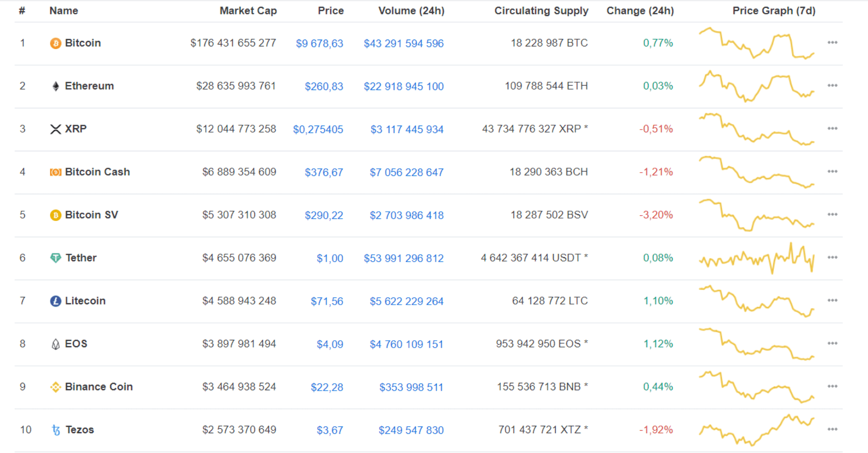Viewport: 868px width, 453px height.
Task: Open the Bitcoin Cash name link
Action: pos(97,172)
